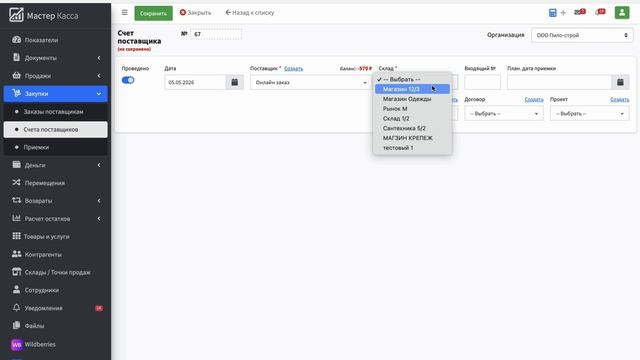This screenshot has height=360, width=640.
Task: Select Склад 1/2 in warehouse list
Action: point(412,118)
